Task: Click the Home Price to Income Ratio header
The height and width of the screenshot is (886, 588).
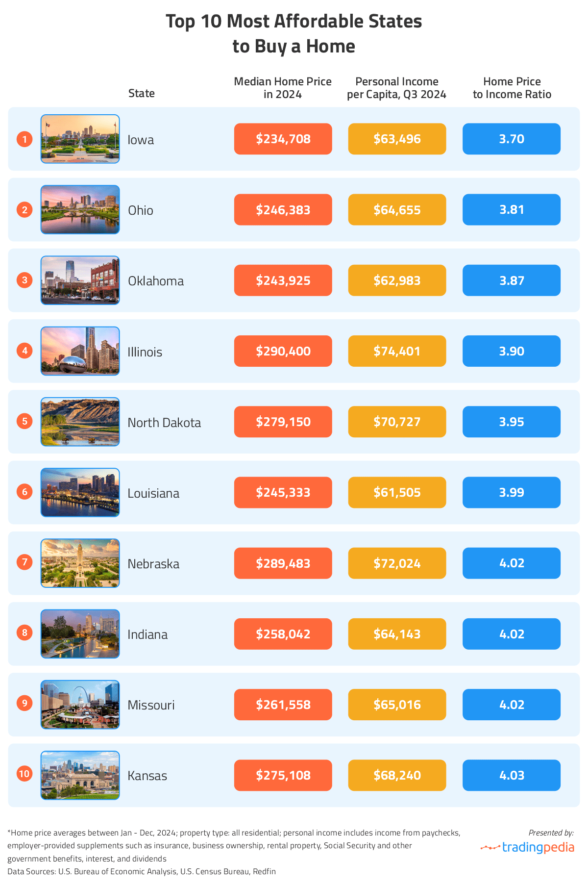Action: 512,88
